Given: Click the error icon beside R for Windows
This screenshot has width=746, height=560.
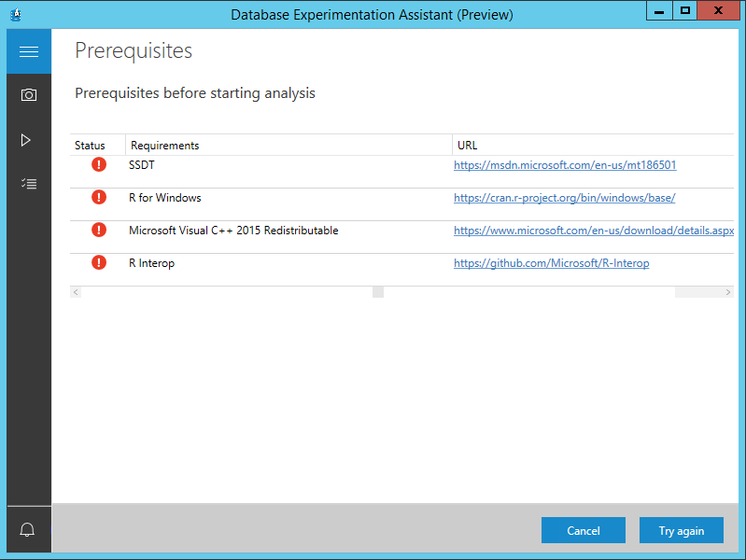Looking at the screenshot, I should [x=99, y=197].
